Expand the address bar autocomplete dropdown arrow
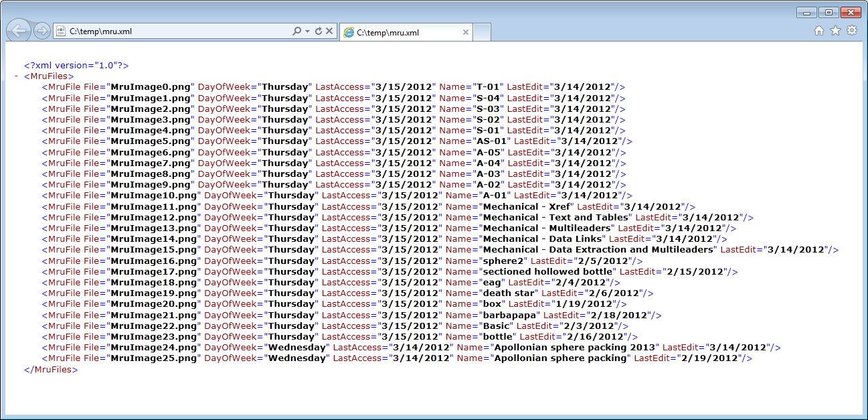 (x=307, y=31)
